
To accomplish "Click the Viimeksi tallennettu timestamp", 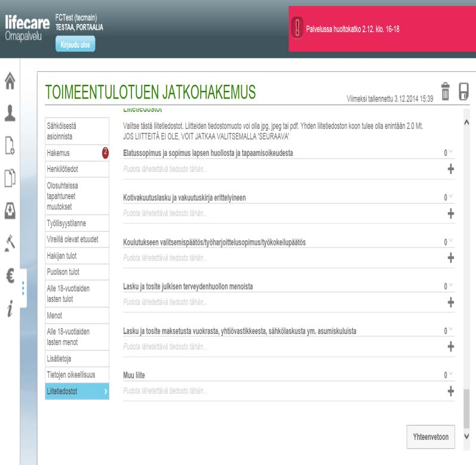I will pos(390,99).
